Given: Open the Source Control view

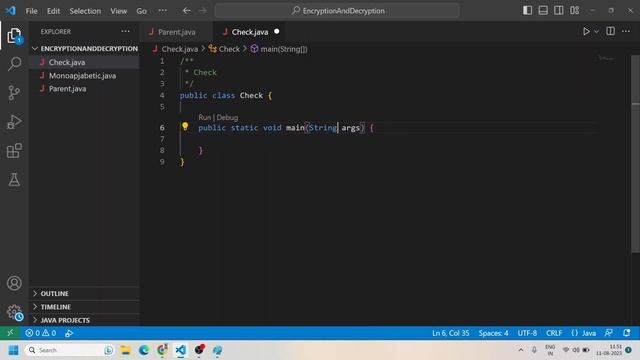Looking at the screenshot, I should tap(14, 93).
